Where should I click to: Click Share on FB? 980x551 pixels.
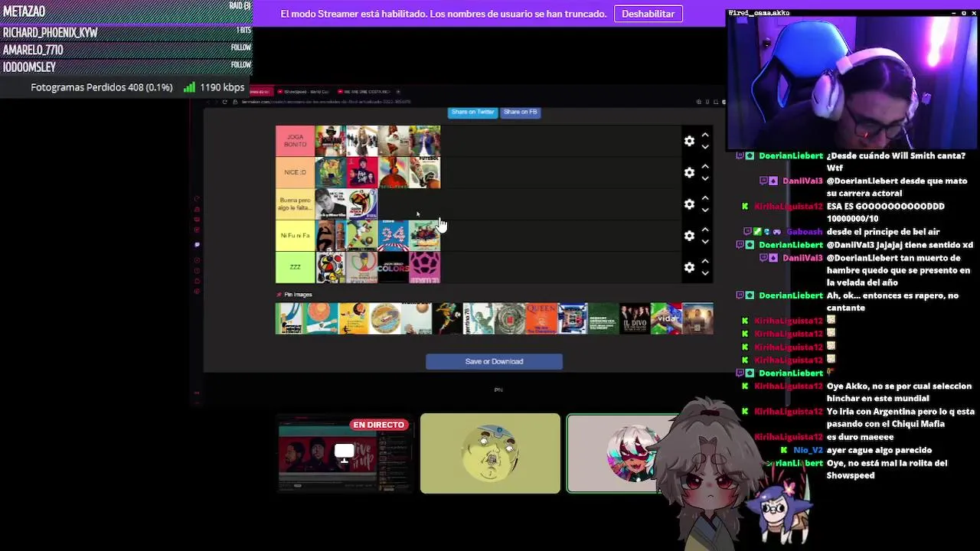tap(520, 112)
